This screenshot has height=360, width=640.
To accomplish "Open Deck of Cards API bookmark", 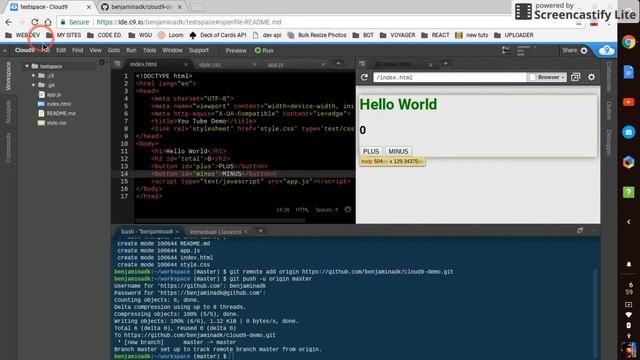I will 218,35.
